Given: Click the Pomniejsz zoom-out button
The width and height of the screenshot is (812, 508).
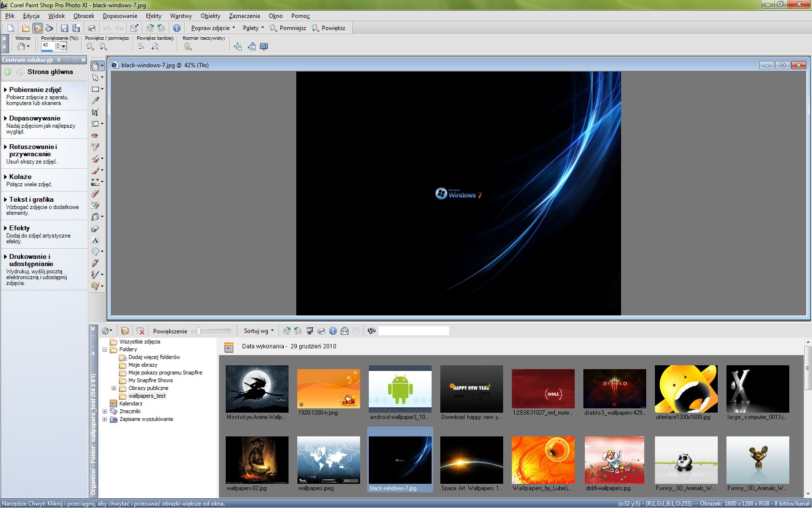Looking at the screenshot, I should click(x=288, y=28).
